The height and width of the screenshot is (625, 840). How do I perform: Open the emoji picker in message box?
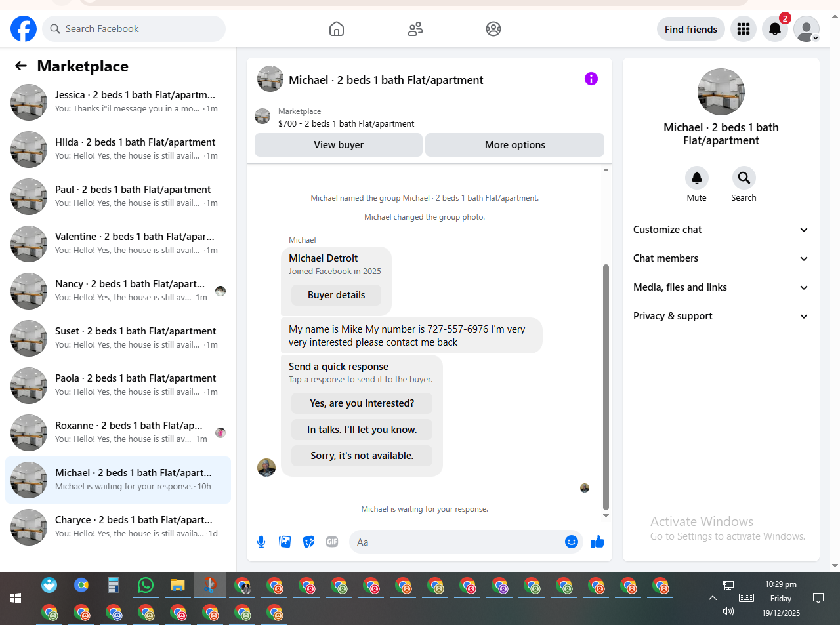[572, 542]
